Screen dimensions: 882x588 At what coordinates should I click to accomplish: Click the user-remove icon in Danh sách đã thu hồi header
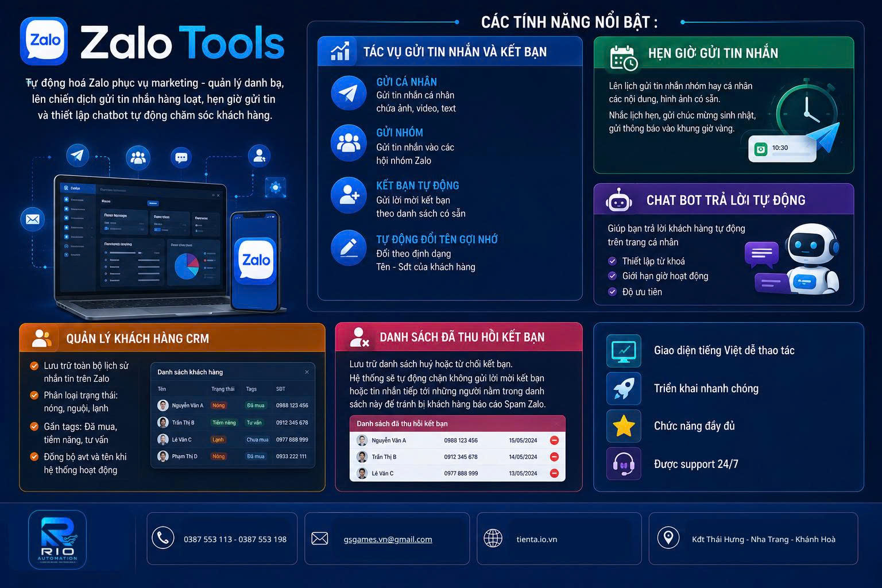tap(359, 338)
